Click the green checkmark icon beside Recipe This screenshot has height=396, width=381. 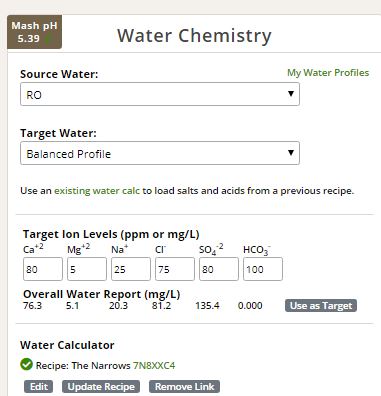click(26, 365)
